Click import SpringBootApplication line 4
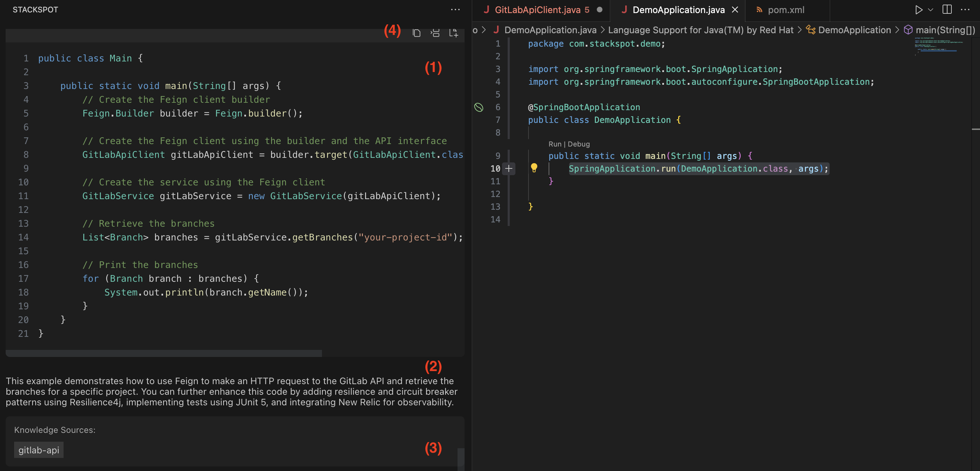This screenshot has height=471, width=980. click(x=701, y=82)
